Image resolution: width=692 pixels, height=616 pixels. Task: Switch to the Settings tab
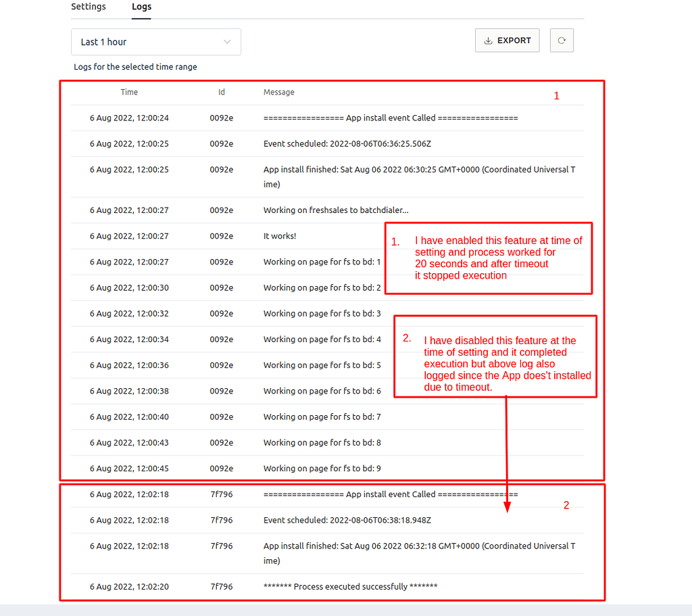tap(89, 7)
